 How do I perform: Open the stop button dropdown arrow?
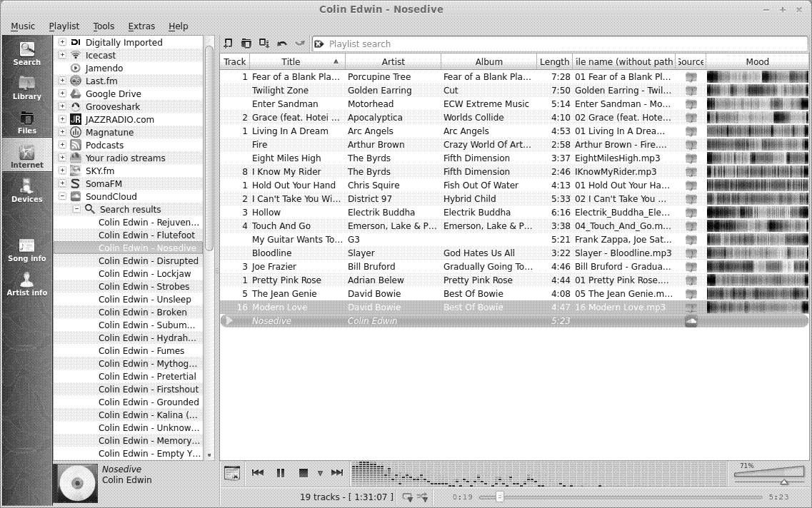pyautogui.click(x=320, y=473)
